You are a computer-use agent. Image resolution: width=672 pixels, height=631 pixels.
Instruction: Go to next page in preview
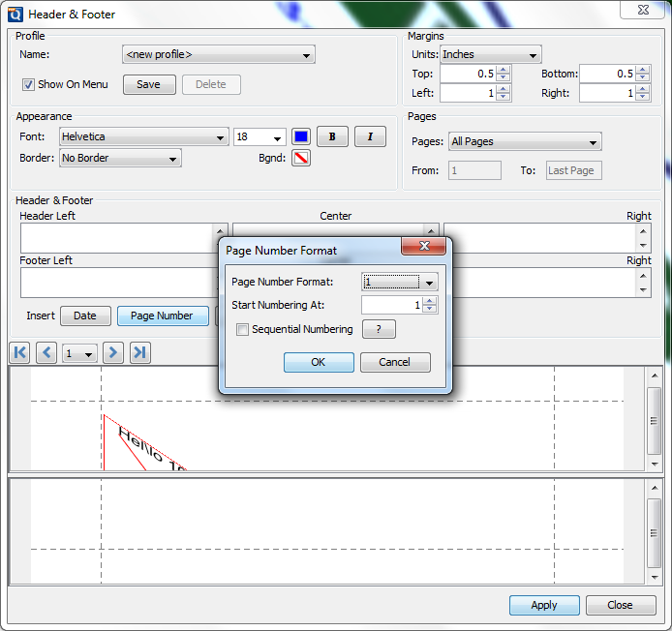point(113,352)
